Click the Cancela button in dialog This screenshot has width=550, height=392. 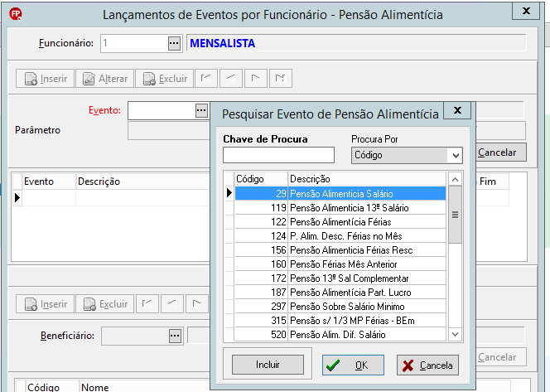(x=427, y=365)
